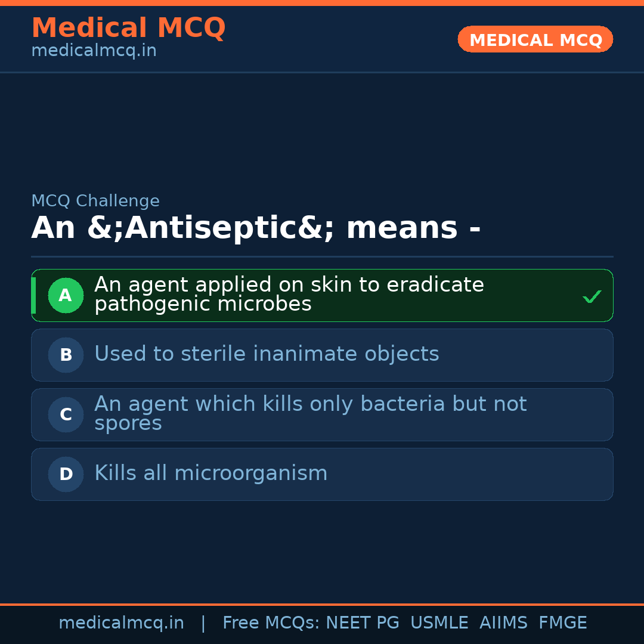Click the D letter circle badge
The image size is (644, 644).
(x=66, y=474)
